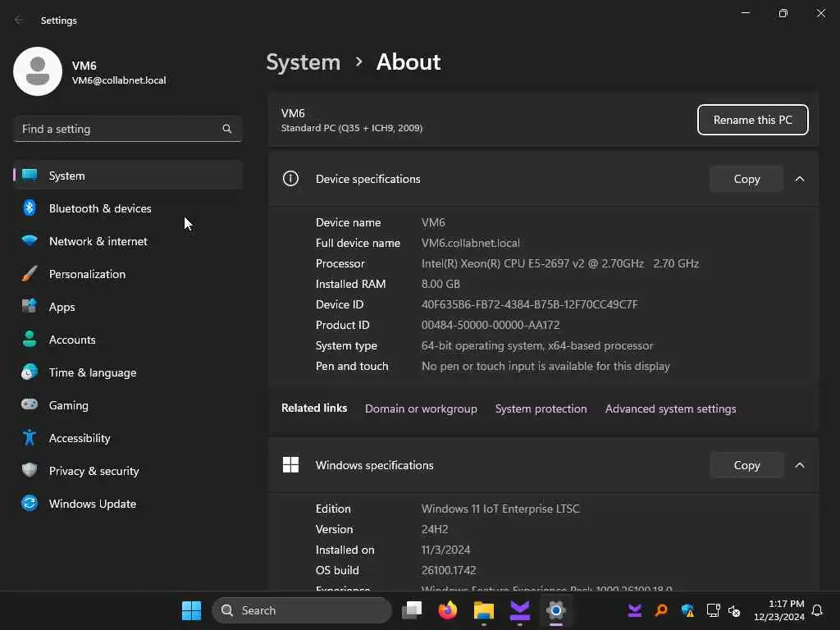840x630 pixels.
Task: Click the Apps icon in sidebar
Action: point(30,306)
